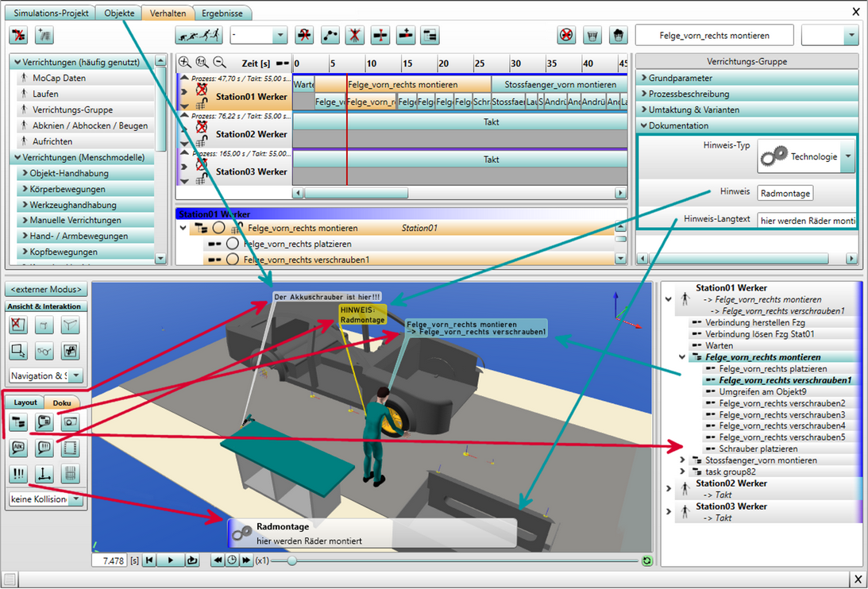
Task: Click the exclamation marks (!!!) hint button
Action: point(18,474)
